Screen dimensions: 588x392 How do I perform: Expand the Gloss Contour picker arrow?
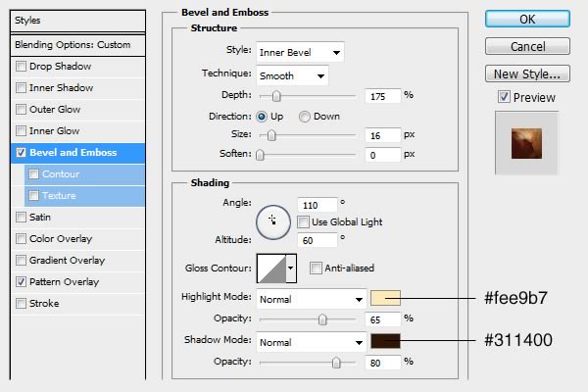[x=291, y=269]
